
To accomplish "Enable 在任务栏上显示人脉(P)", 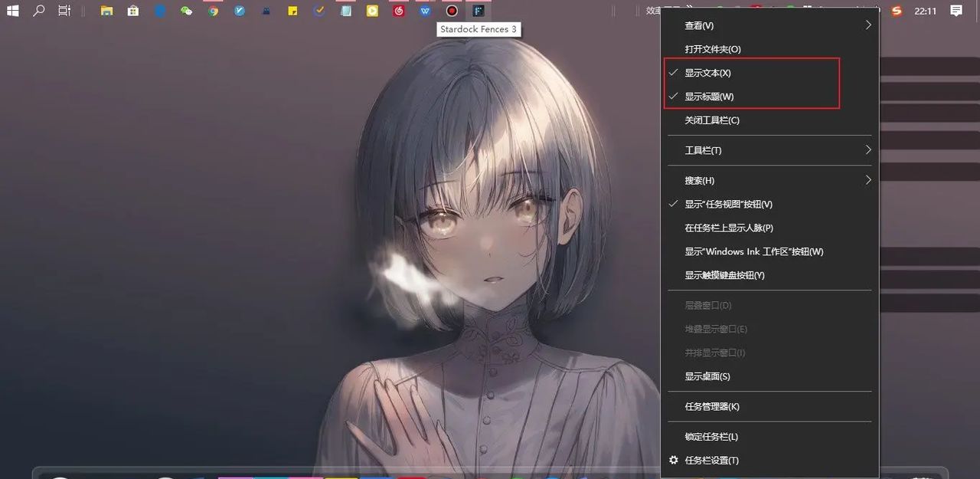I will click(769, 228).
